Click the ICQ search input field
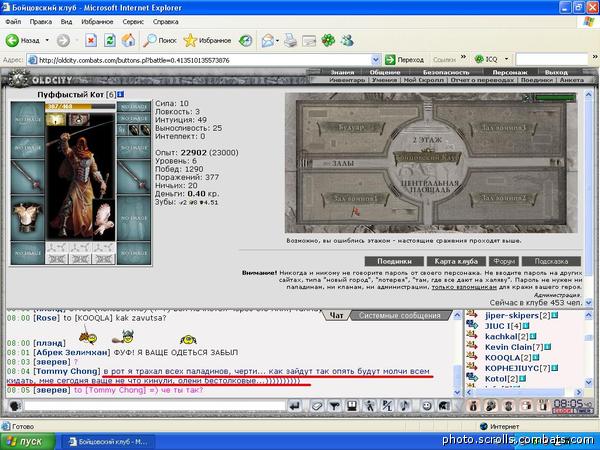 click(x=551, y=59)
